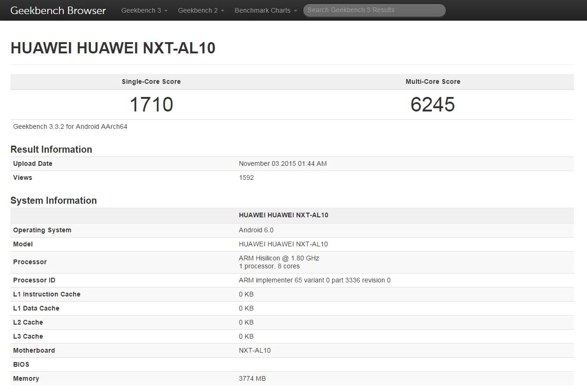This screenshot has width=587, height=392.
Task: Select ARM Hisilicon @ 1.80 GHz text
Action: tap(279, 258)
